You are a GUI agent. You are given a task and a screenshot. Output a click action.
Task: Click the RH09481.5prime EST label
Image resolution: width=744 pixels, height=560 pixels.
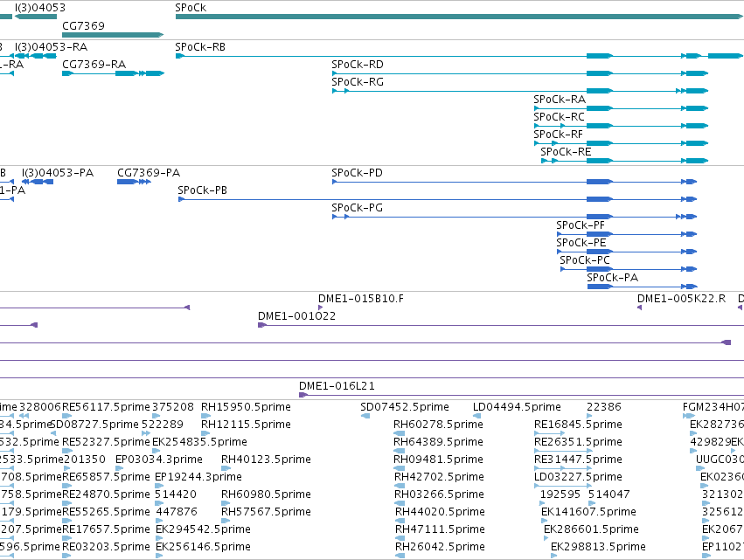pos(438,460)
